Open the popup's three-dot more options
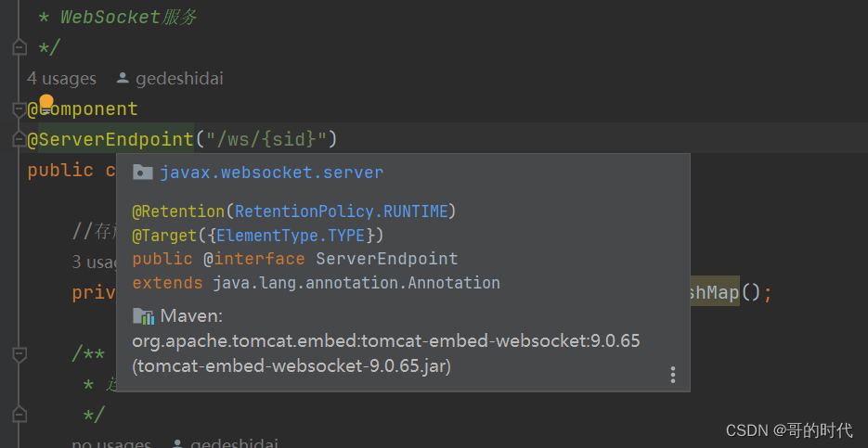 coord(673,375)
